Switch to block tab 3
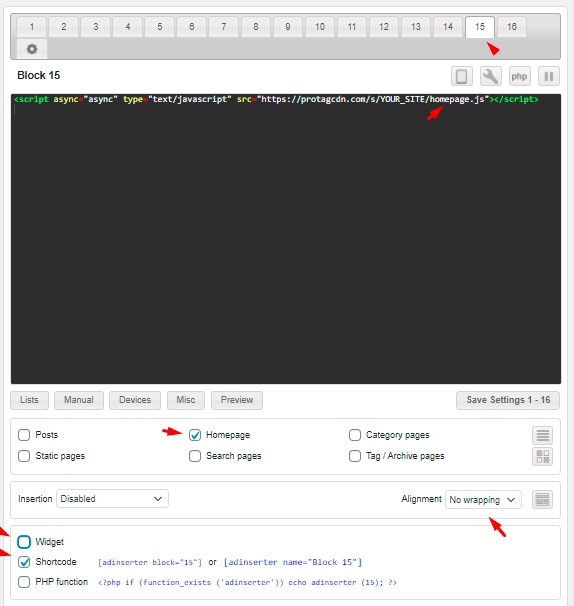574x606 pixels. coord(96,27)
